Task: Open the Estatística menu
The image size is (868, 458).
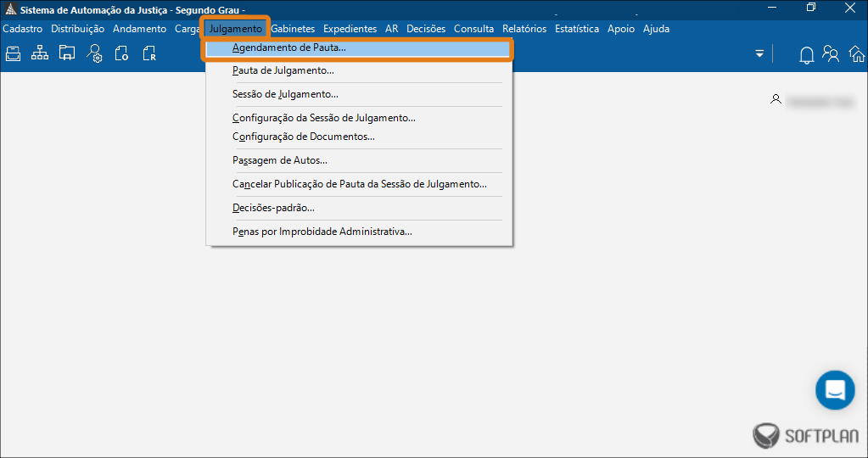Action: click(x=577, y=29)
